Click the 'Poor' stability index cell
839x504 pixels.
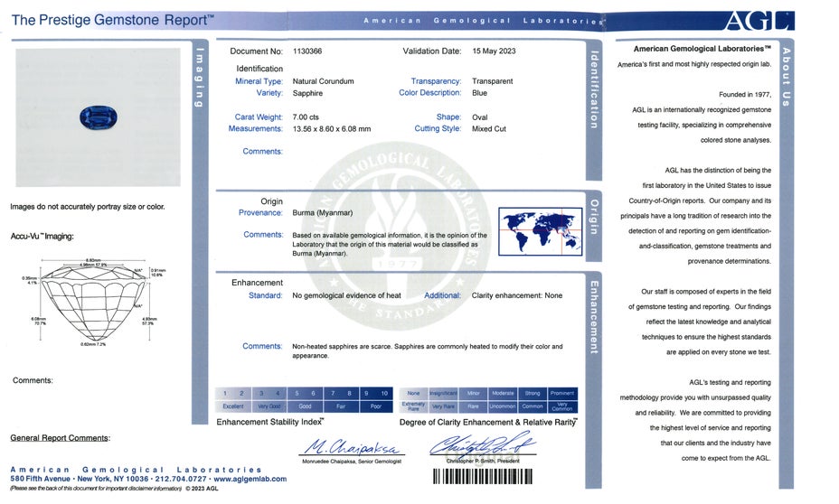point(376,406)
